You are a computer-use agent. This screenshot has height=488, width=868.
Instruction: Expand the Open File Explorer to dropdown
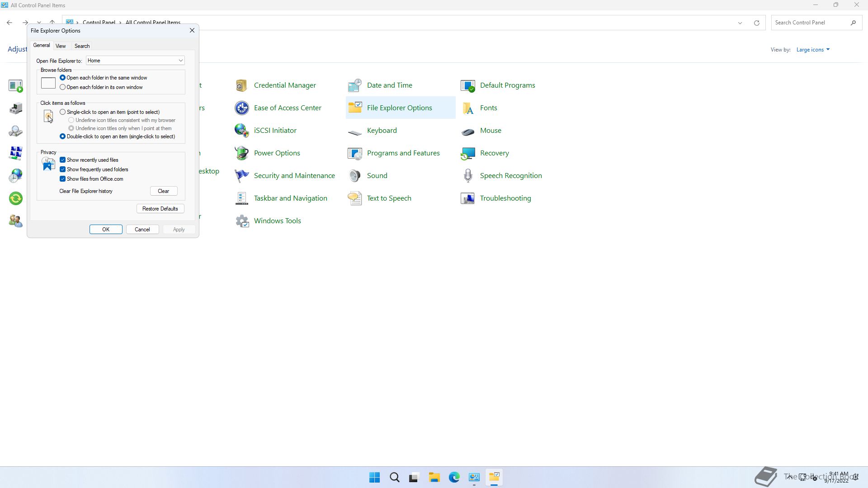point(135,61)
